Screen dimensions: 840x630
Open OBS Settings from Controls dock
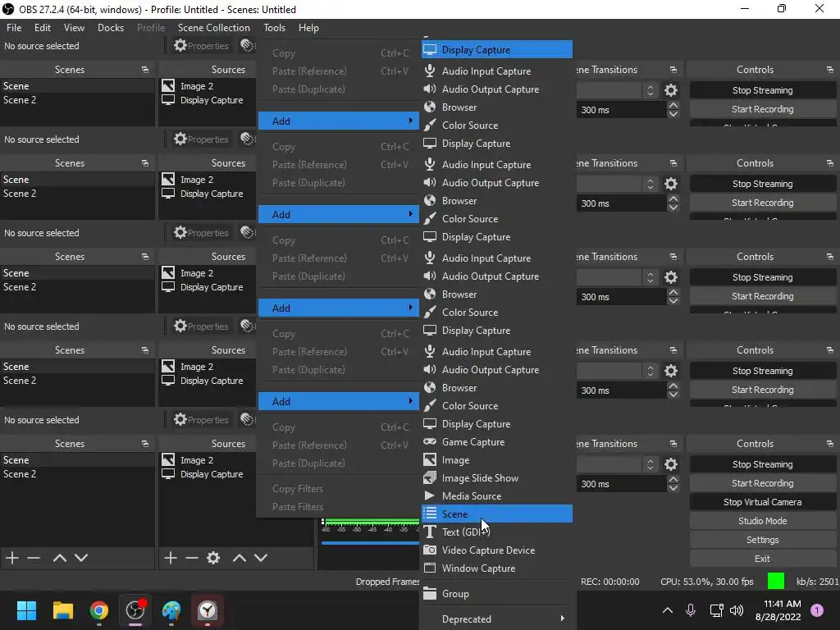(762, 540)
